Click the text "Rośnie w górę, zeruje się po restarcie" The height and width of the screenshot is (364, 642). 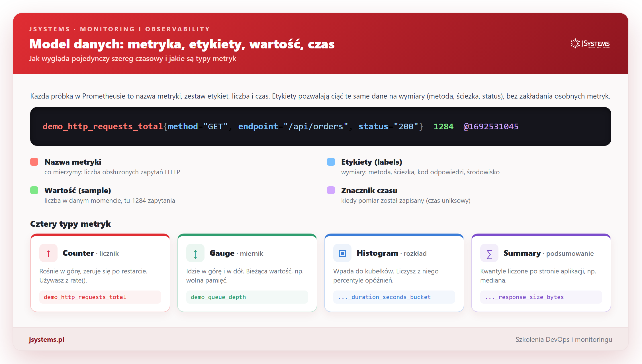click(x=93, y=271)
